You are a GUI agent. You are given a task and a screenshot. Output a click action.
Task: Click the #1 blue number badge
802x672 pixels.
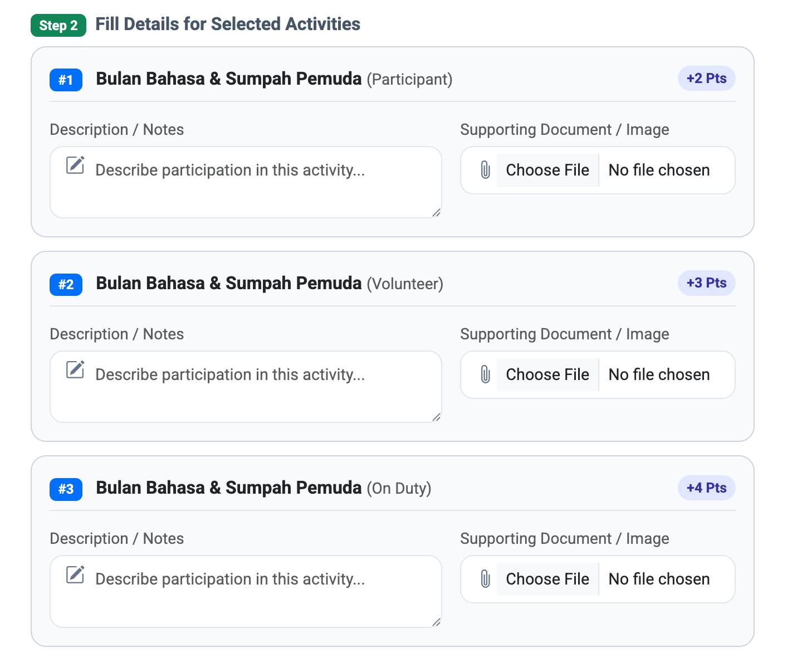(66, 80)
